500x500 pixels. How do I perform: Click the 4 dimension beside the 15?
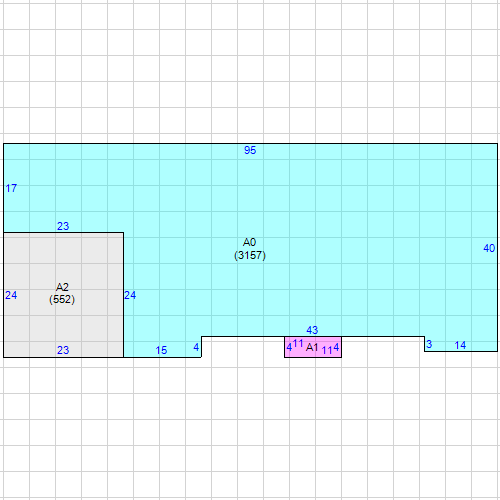click(196, 348)
